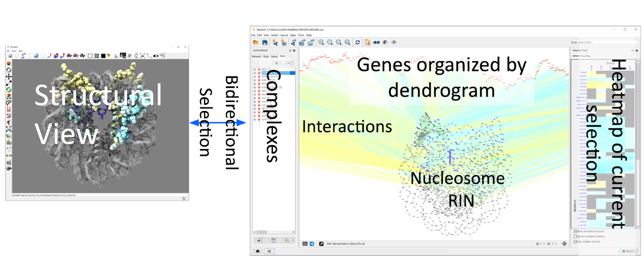Click the detach view arrow icon
644x266 pixels.
[x=322, y=244]
